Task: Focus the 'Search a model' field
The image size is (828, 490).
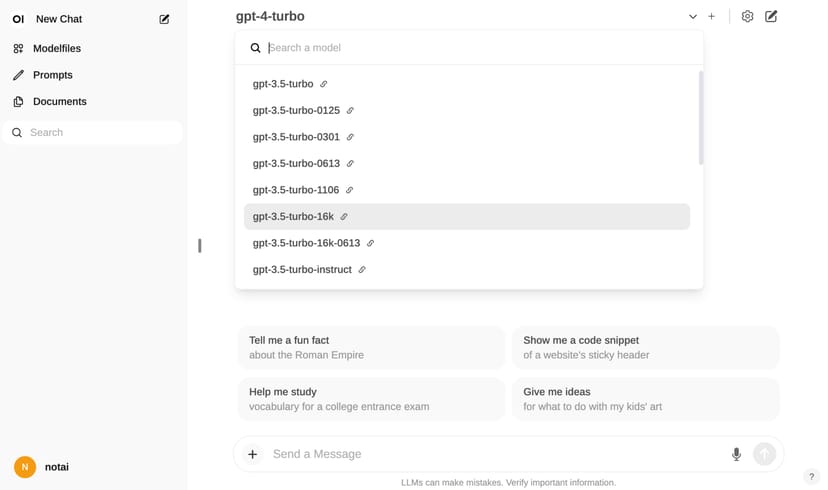Action: [x=480, y=47]
